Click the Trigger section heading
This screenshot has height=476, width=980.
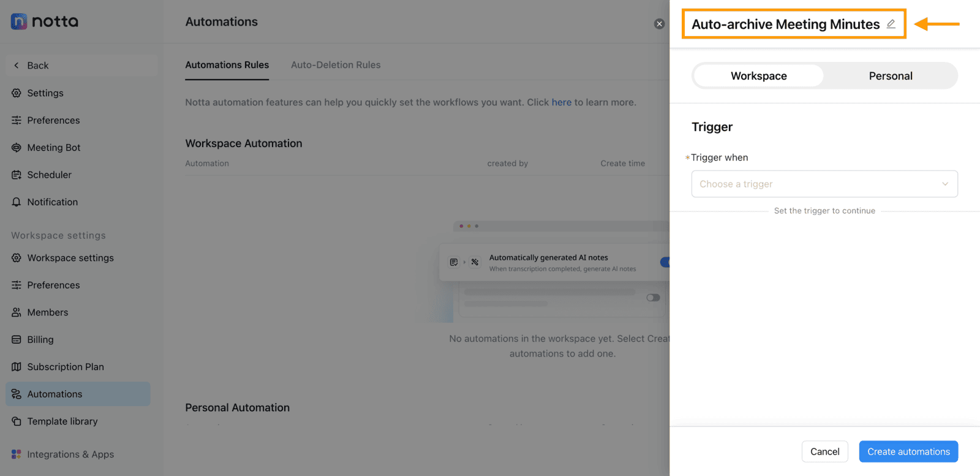pyautogui.click(x=712, y=127)
